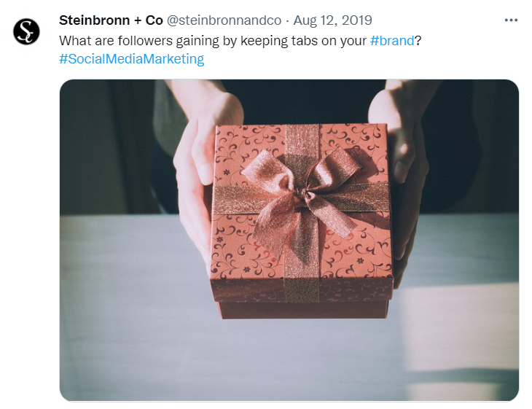Open the Aug 12, 2019 timestamp link
The height and width of the screenshot is (409, 532).
click(332, 20)
